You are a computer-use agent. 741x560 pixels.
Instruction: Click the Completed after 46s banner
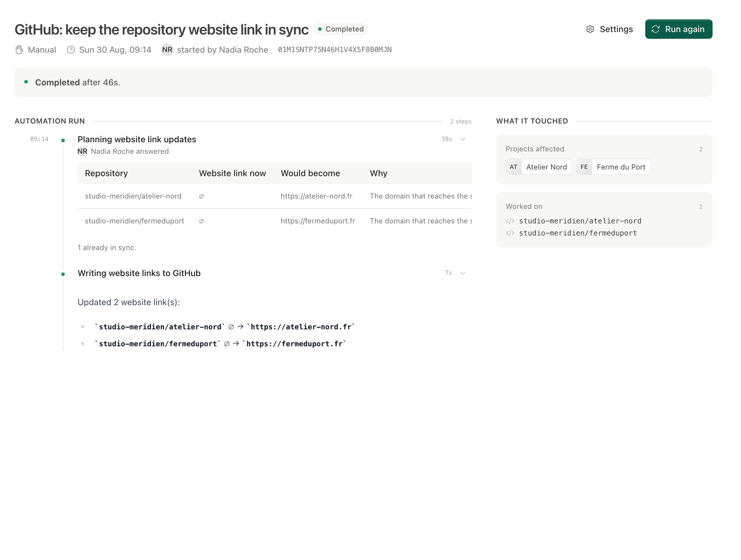point(363,82)
